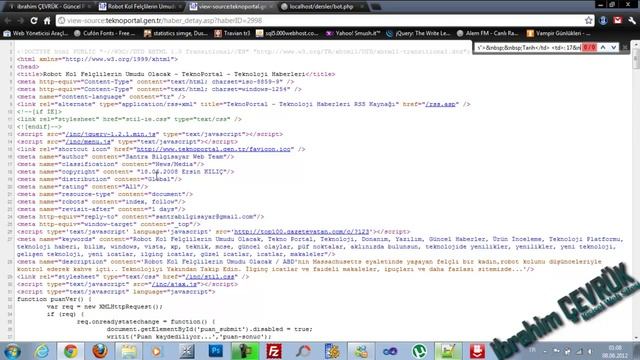Close the Robot Kol Felçlilerin tab
The image size is (640, 360).
click(x=180, y=7)
